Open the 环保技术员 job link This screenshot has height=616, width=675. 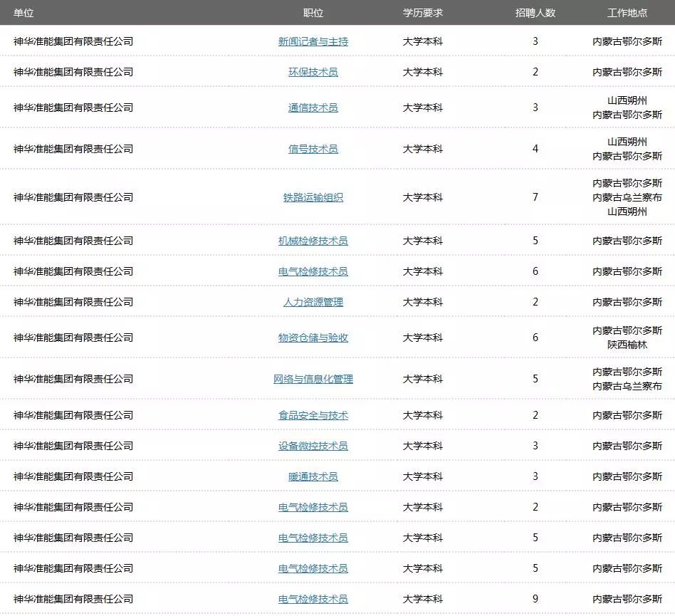(x=313, y=72)
